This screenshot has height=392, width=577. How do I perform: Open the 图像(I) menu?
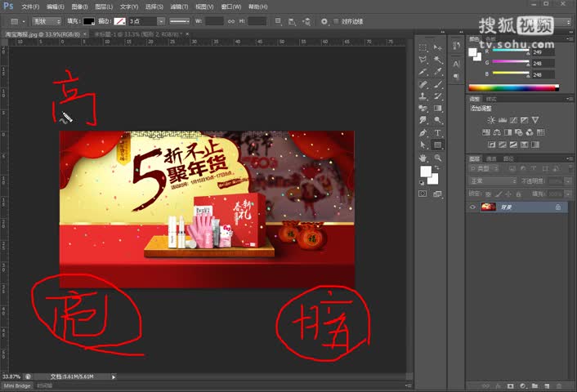point(79,7)
